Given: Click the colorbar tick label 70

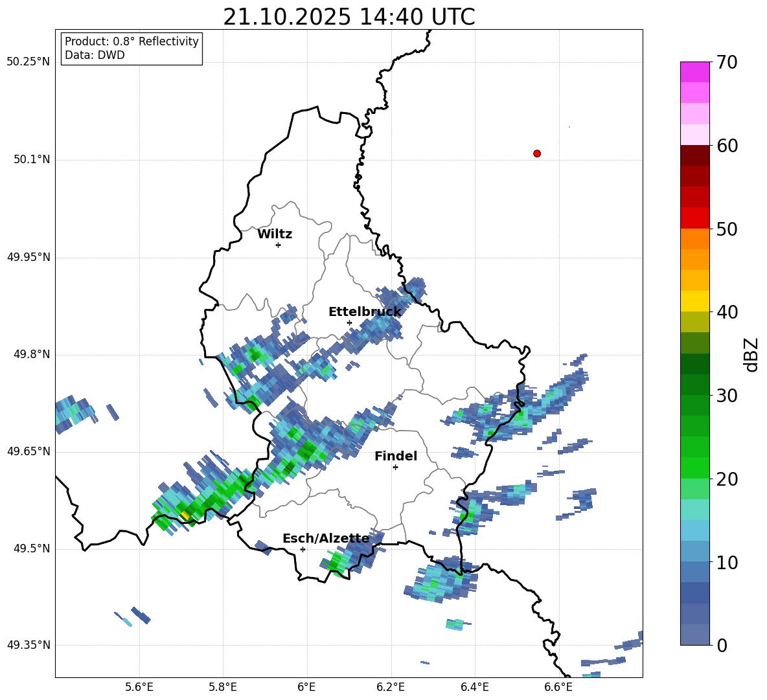Looking at the screenshot, I should tap(727, 63).
